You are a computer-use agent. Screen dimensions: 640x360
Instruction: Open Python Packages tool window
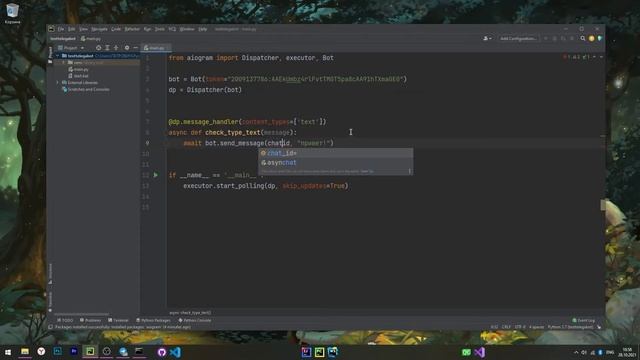tap(153, 320)
